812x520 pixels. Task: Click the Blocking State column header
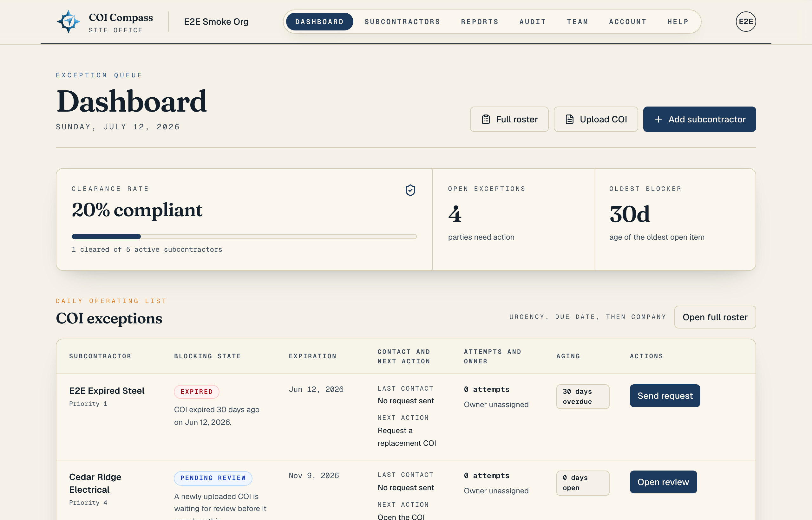(x=207, y=356)
